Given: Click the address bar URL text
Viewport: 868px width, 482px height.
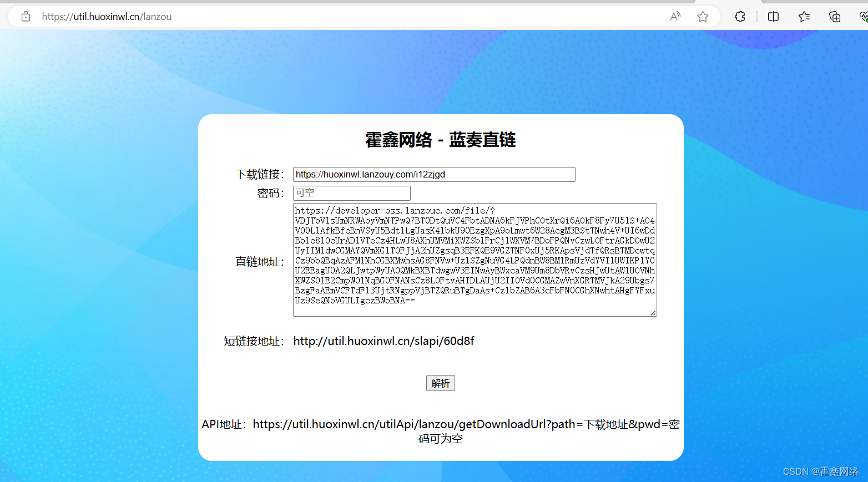Looking at the screenshot, I should pos(107,17).
